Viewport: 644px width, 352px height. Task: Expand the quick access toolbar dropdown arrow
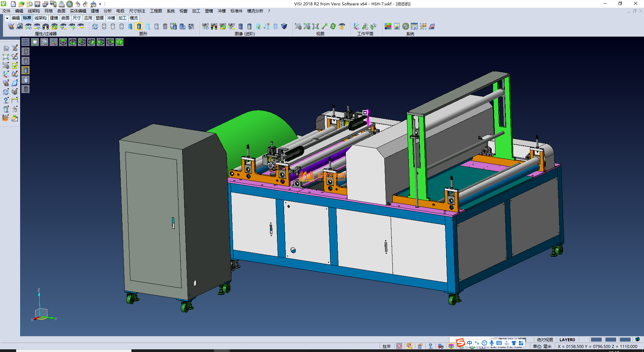[100, 4]
